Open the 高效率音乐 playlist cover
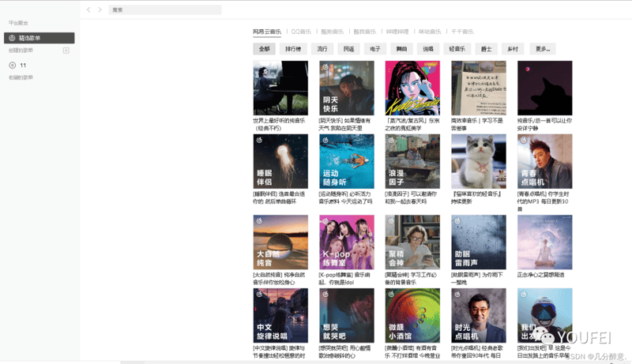 click(x=479, y=88)
